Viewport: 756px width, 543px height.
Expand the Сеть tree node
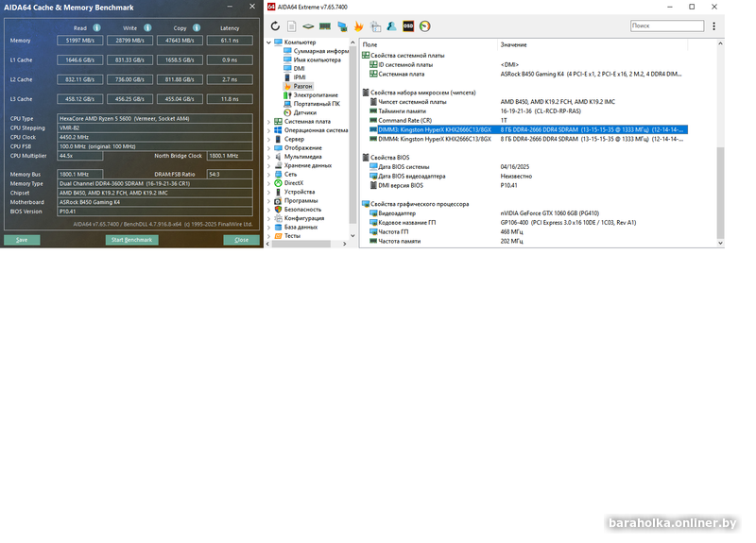(x=269, y=174)
